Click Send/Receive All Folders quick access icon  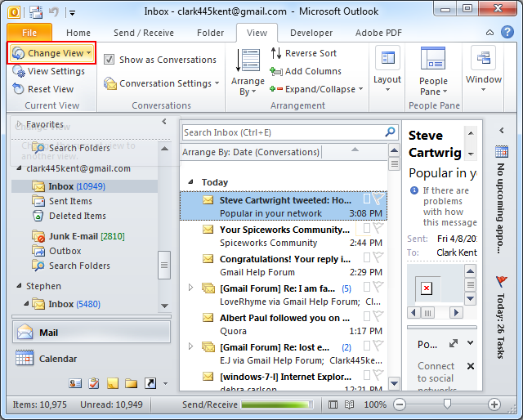(36, 12)
